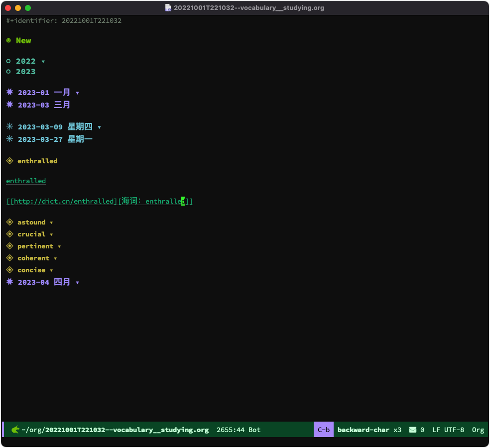Click the C-b key indicator in mode line

coord(324,430)
